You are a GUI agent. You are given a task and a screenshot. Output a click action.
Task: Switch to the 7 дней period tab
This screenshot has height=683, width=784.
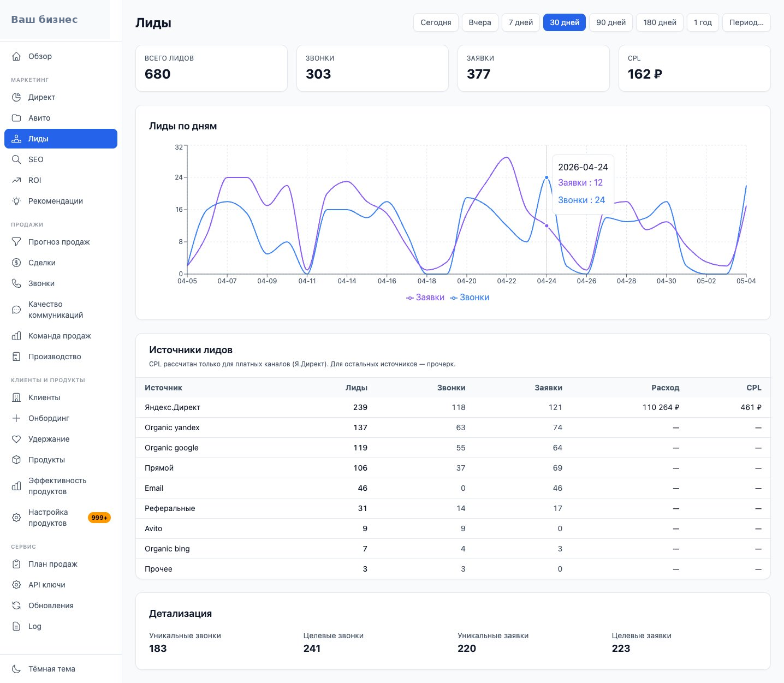click(x=520, y=22)
